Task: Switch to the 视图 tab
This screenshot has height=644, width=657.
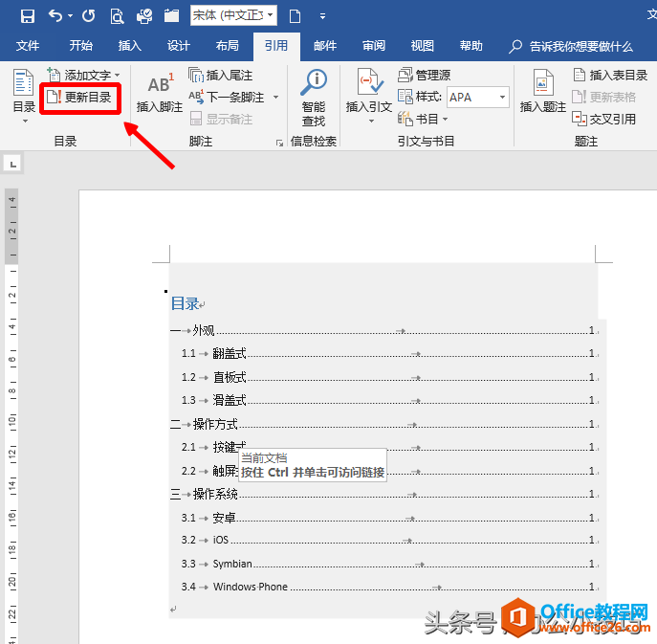Action: tap(423, 45)
